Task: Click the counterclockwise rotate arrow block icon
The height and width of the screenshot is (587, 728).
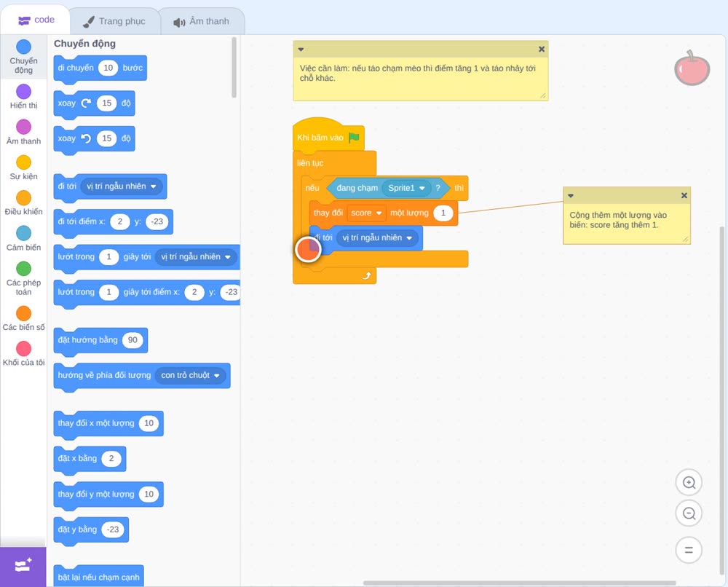Action: point(86,138)
